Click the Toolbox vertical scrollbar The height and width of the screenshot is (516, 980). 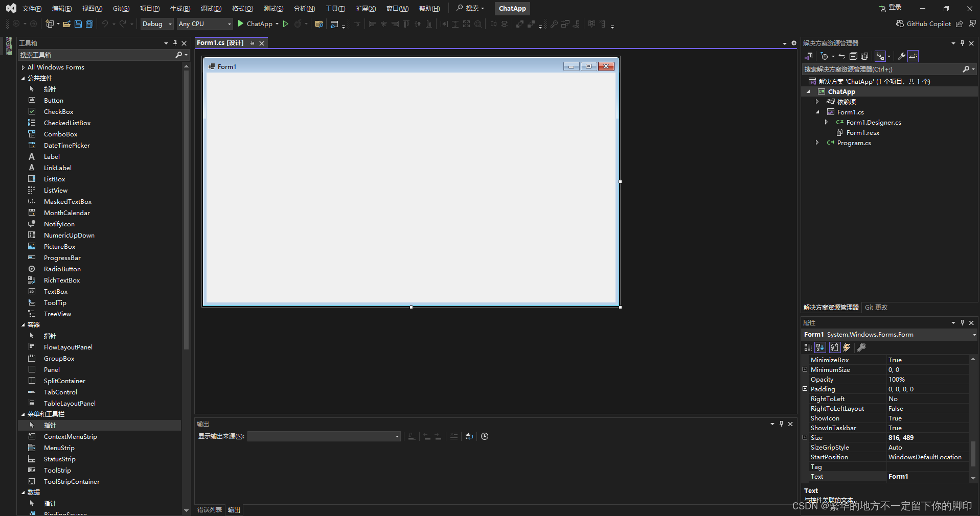pos(186,209)
